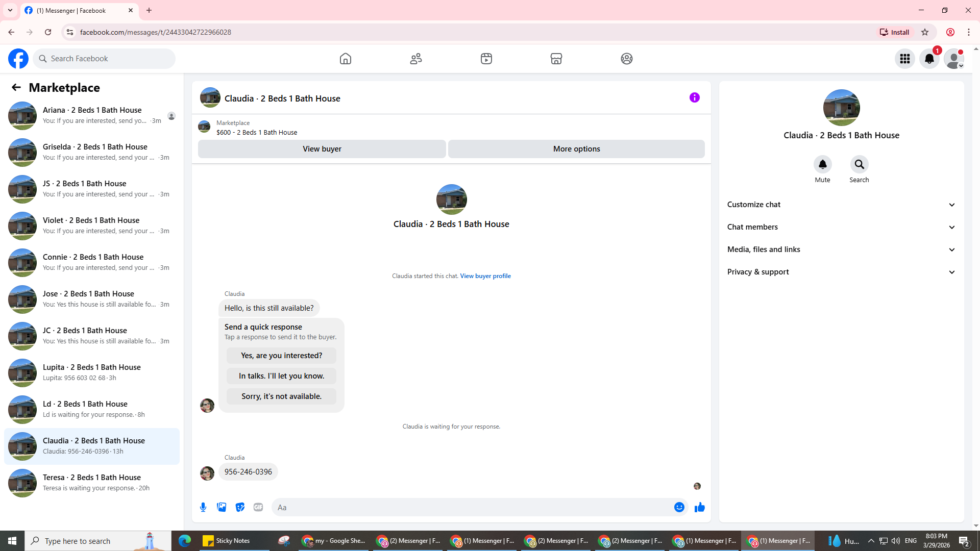Viewport: 980px width, 551px height.
Task: Open the emoji picker in message box
Action: pos(679,507)
